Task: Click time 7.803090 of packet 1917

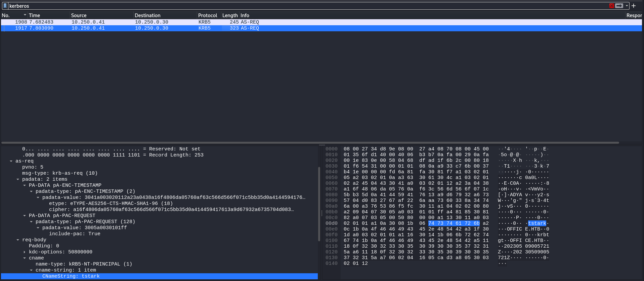Action: click(x=41, y=28)
